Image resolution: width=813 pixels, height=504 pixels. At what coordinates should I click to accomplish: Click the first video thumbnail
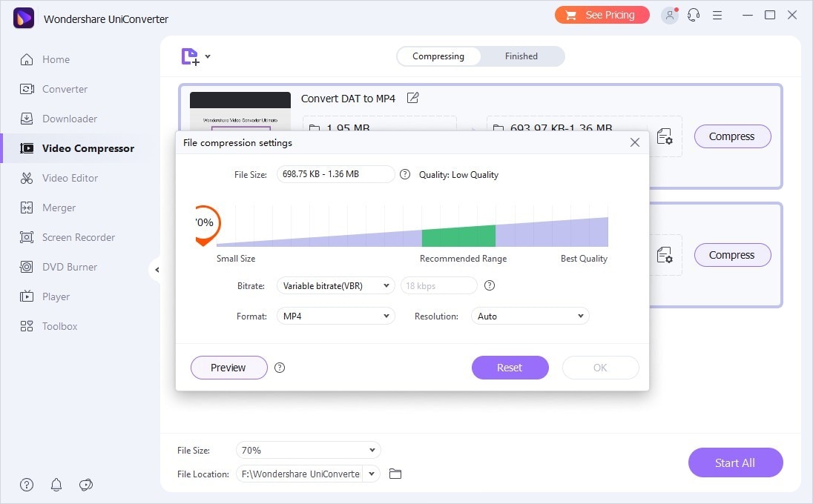(240, 111)
